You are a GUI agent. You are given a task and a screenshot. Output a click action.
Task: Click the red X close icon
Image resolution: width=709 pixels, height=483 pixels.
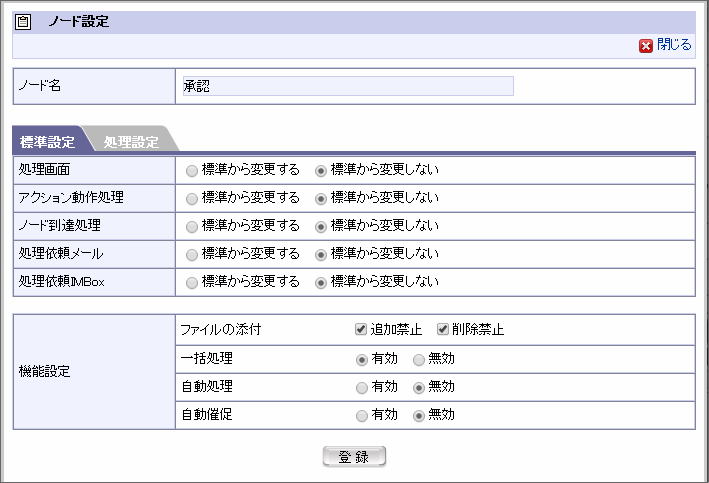646,46
